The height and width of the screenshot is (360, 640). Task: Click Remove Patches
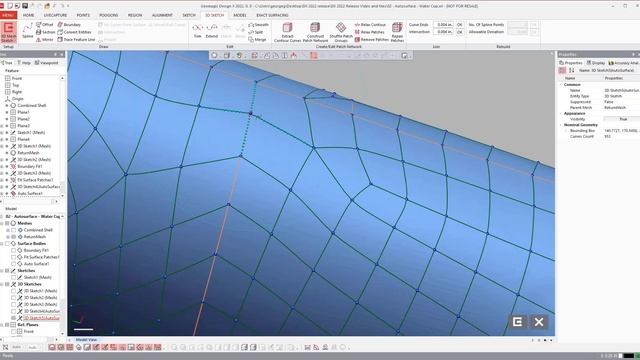(371, 40)
